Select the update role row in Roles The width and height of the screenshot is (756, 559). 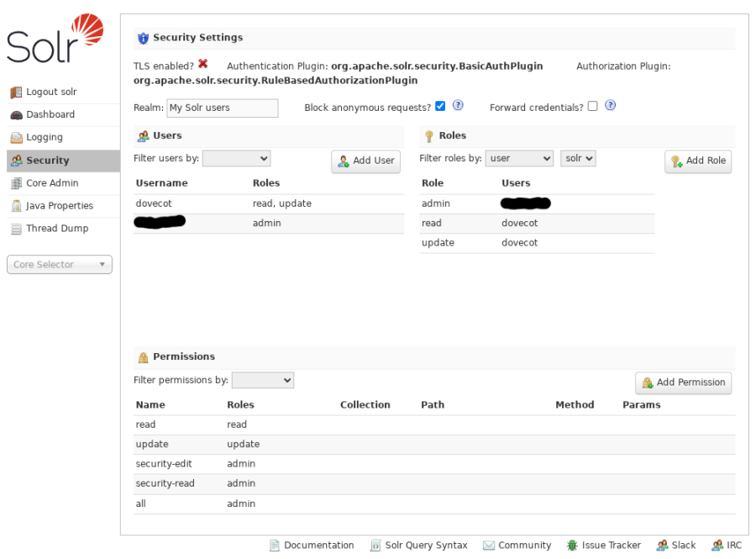point(537,243)
